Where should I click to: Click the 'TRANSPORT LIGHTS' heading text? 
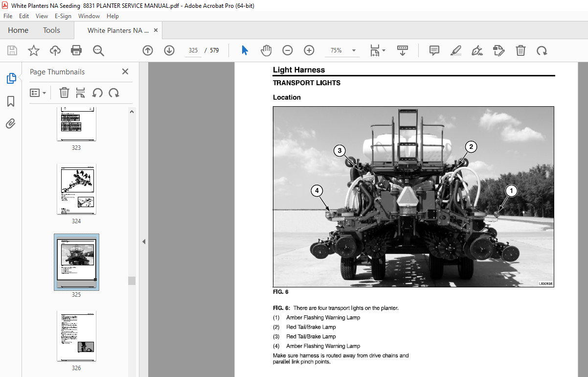(x=307, y=83)
